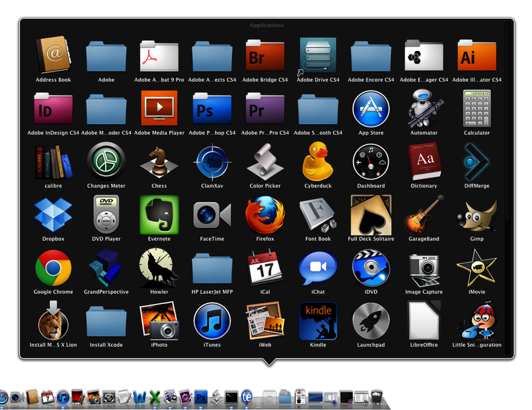Click Photoshop icon in the Dock

point(201,397)
